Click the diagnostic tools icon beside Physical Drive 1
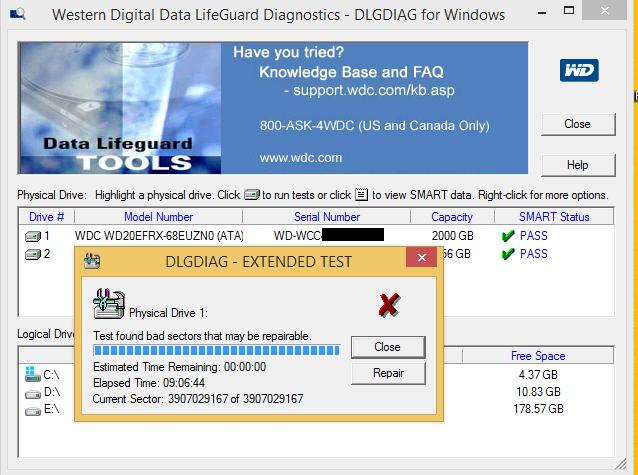This screenshot has width=638, height=475. (109, 304)
